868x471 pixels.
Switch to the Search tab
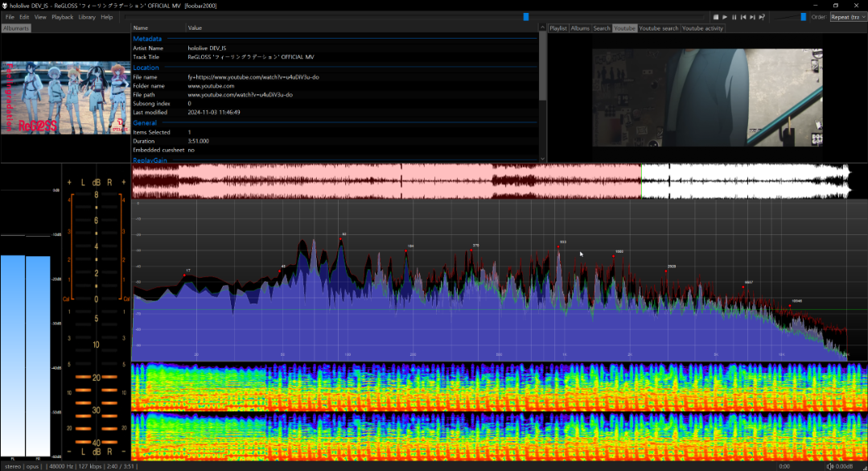click(x=602, y=28)
